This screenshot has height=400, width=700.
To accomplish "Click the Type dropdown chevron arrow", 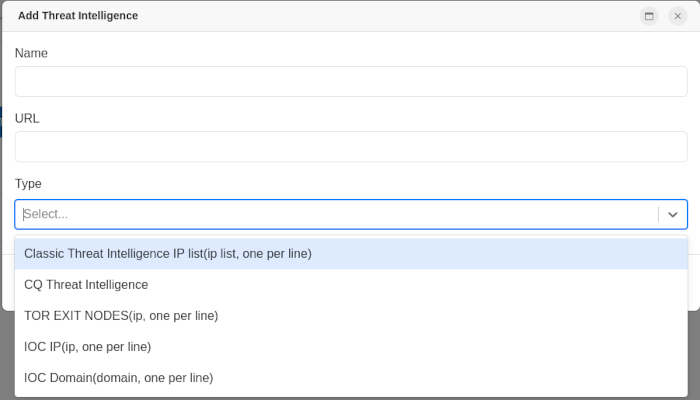I will 673,214.
